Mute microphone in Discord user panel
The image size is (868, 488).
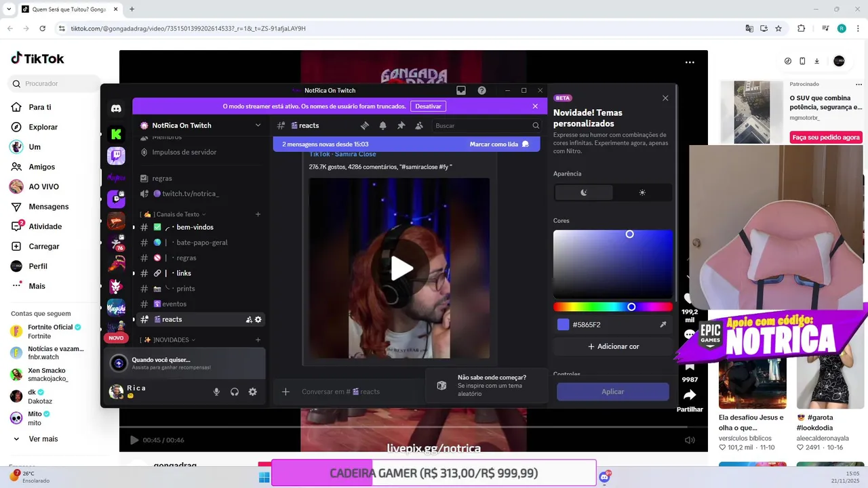217,392
